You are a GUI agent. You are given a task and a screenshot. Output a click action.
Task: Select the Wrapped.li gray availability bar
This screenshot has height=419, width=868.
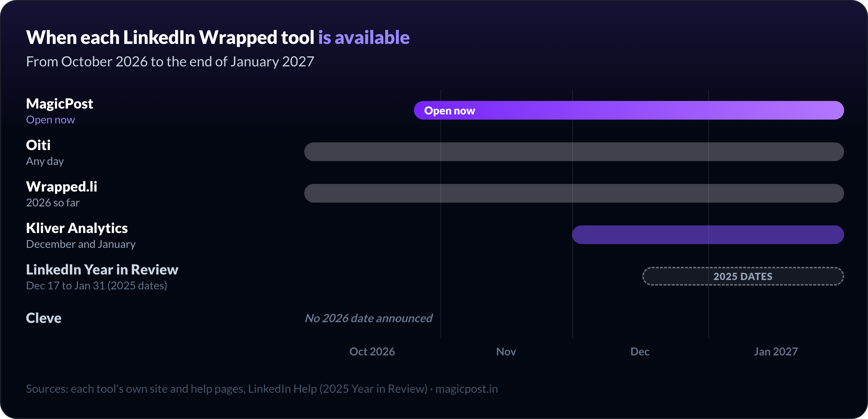click(574, 193)
